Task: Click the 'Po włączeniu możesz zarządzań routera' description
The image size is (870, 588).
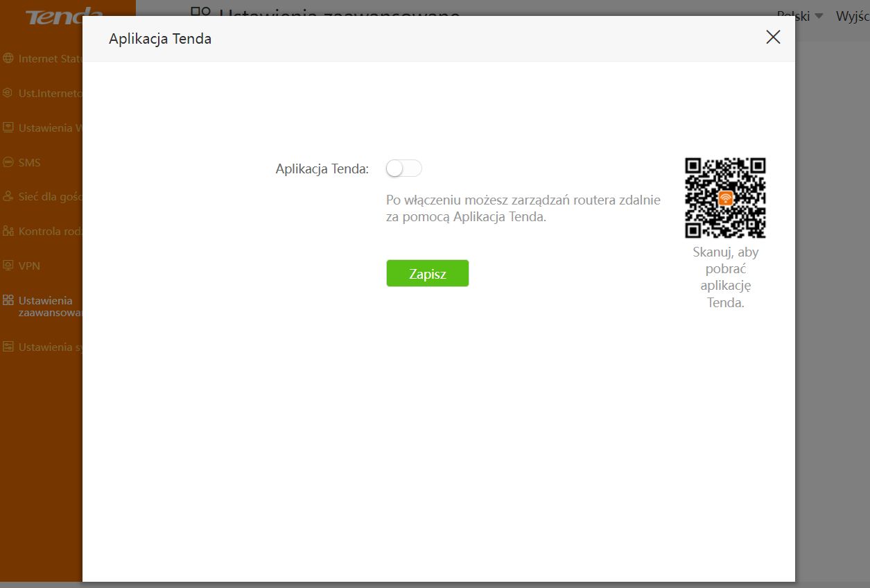Action: point(523,208)
